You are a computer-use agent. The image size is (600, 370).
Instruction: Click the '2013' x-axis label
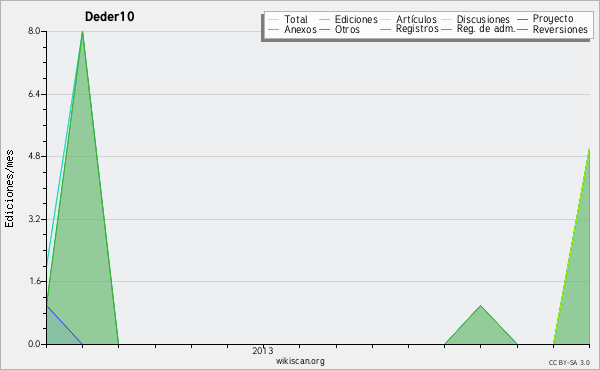[263, 350]
